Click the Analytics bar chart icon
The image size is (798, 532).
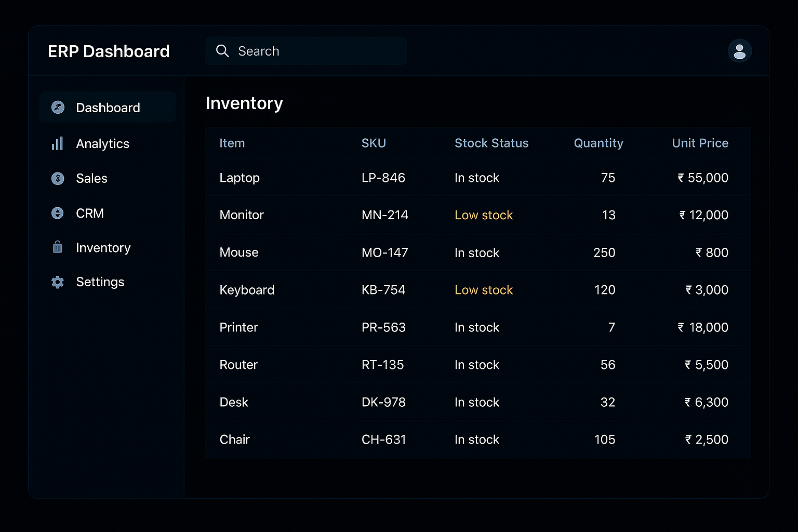point(58,143)
